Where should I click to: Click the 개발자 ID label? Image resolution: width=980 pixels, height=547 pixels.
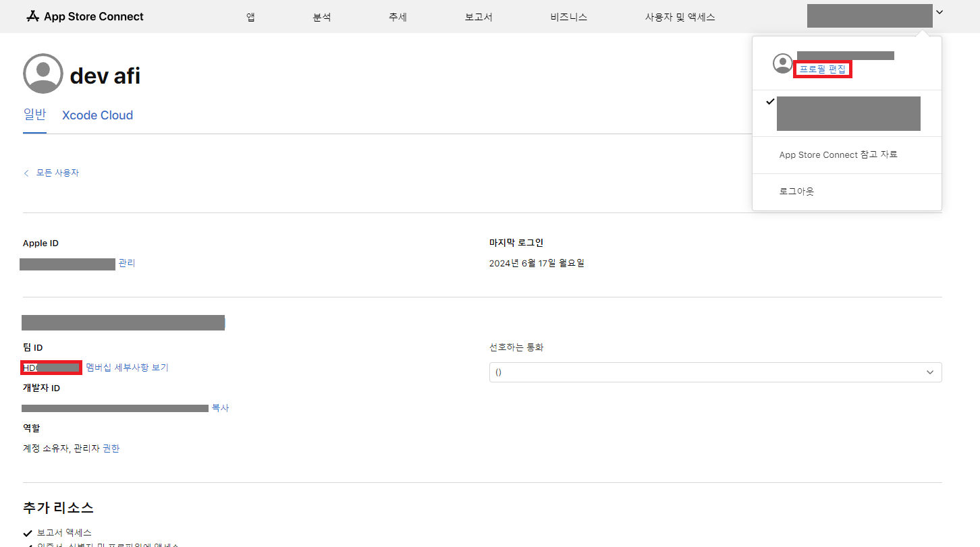(x=42, y=388)
